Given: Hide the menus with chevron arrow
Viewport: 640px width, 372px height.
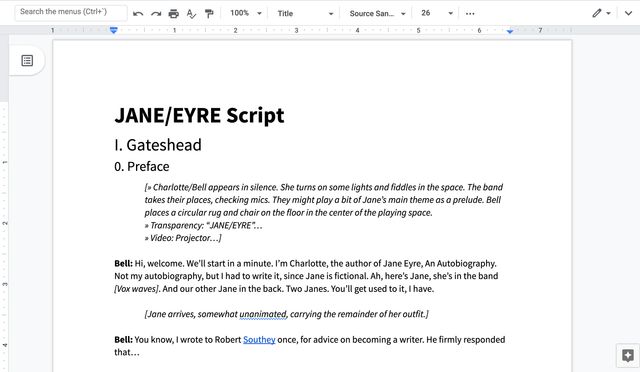Looking at the screenshot, I should click(628, 13).
